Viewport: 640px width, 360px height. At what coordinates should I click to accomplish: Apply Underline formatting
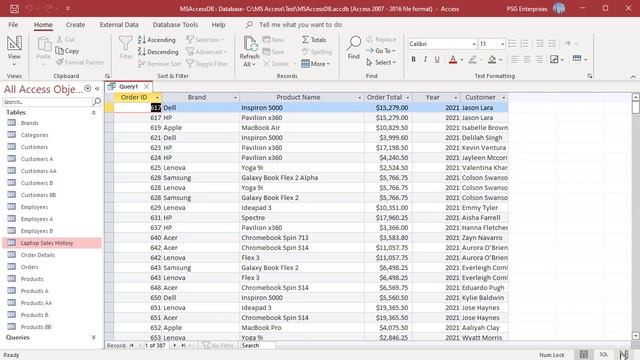coord(437,60)
